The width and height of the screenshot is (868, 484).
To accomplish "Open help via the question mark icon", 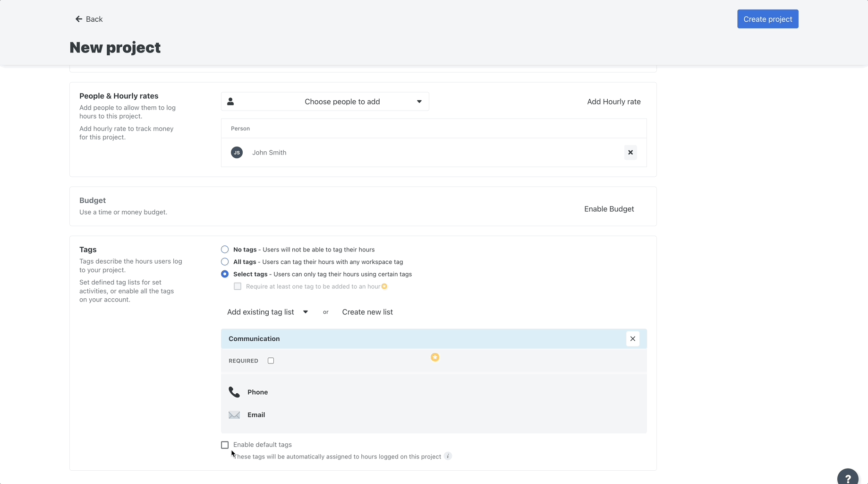I will click(x=848, y=477).
